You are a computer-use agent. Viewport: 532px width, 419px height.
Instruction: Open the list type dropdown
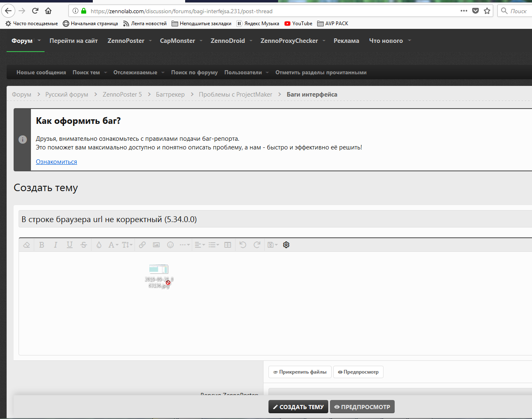tap(214, 245)
